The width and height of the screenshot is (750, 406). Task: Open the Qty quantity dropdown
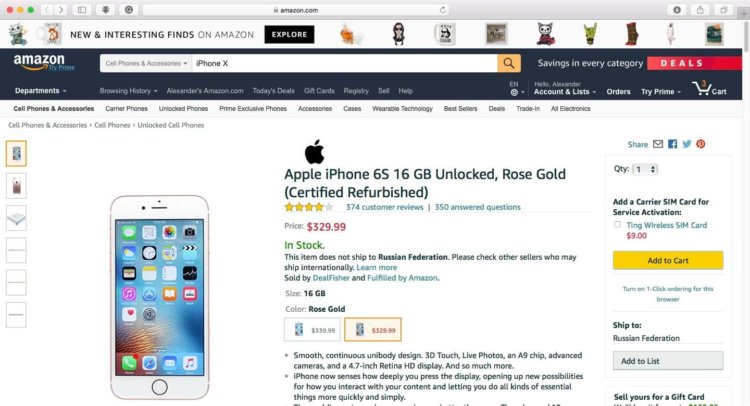pyautogui.click(x=645, y=169)
